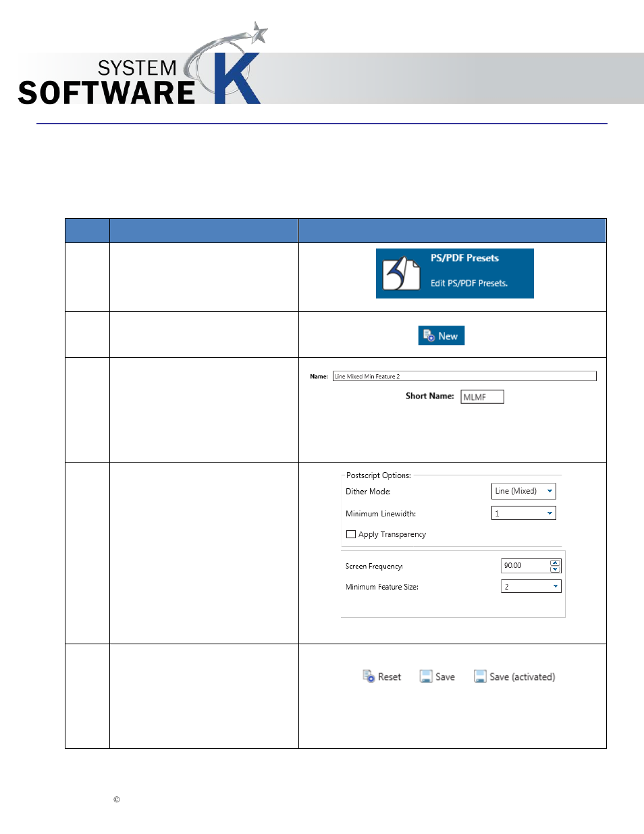Click the Reset text label
The image size is (644, 834).
coord(390,677)
